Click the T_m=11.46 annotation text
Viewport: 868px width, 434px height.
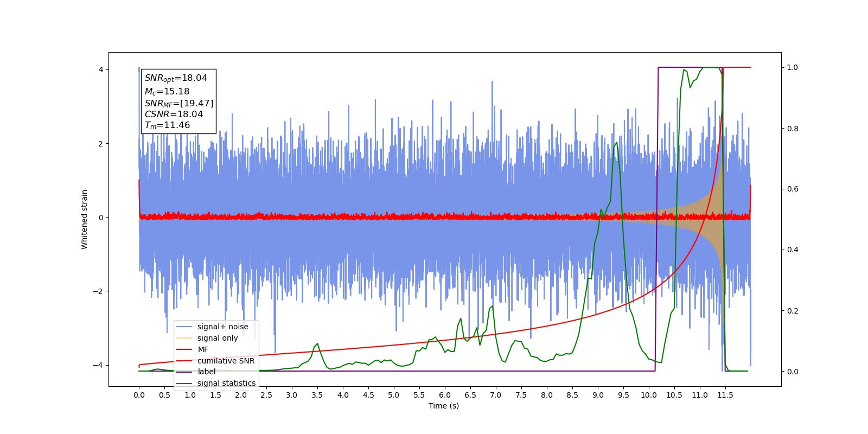(x=167, y=125)
